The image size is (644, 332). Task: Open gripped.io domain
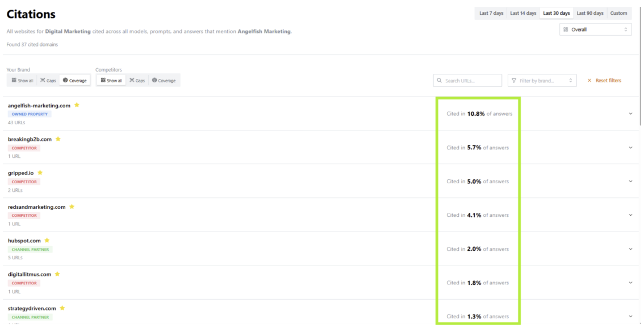(x=20, y=173)
